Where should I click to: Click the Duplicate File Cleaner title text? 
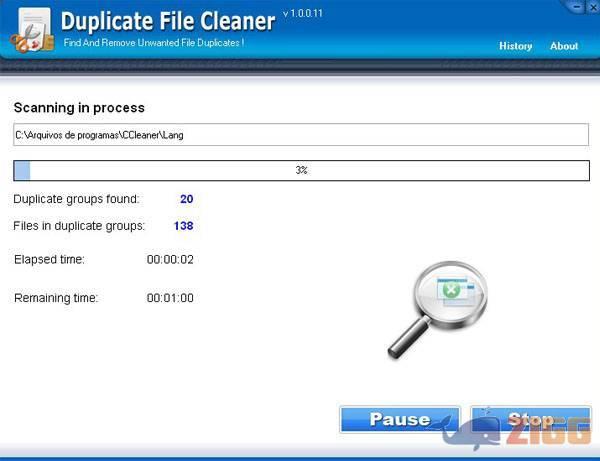(x=168, y=21)
